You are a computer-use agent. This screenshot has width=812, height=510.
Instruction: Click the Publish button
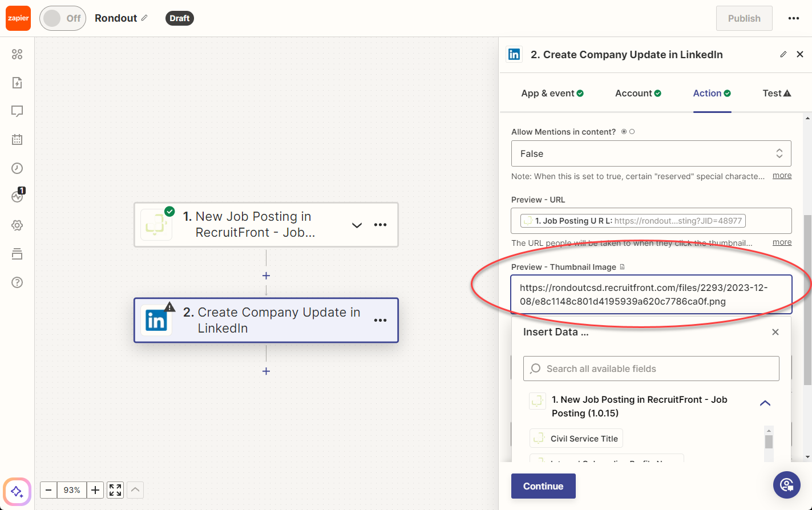click(x=744, y=18)
